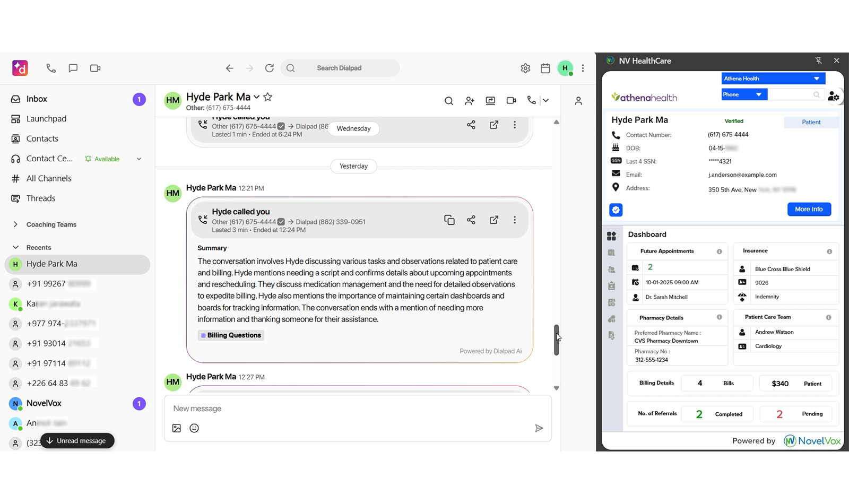Screen dimensions: 849x504
Task: Open Dialpad settings gear
Action: [525, 68]
